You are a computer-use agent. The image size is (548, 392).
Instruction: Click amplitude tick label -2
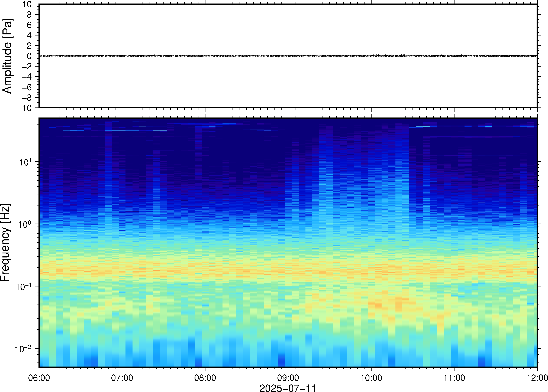27,66
